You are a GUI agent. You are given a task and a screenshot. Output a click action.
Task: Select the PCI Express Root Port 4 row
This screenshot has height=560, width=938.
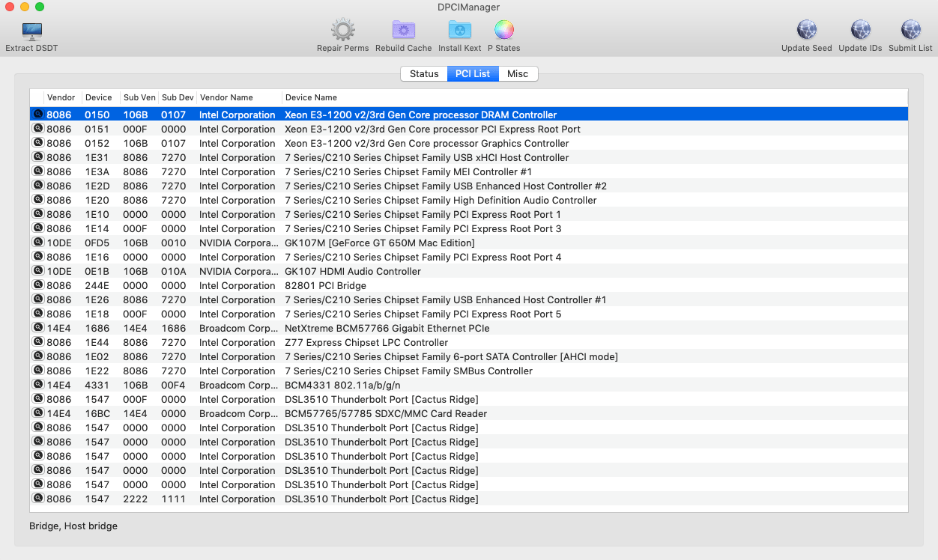[x=469, y=257]
